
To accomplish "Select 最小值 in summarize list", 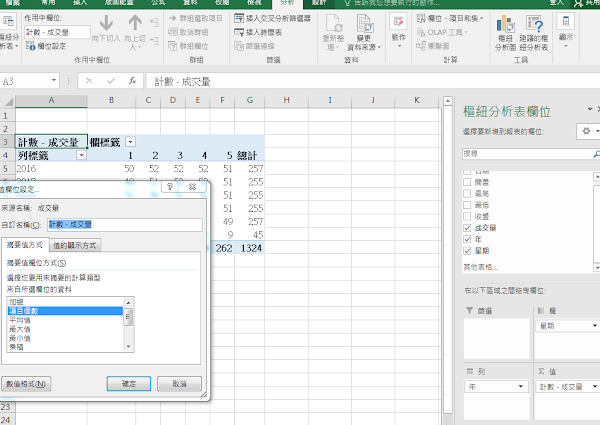I will [x=65, y=338].
